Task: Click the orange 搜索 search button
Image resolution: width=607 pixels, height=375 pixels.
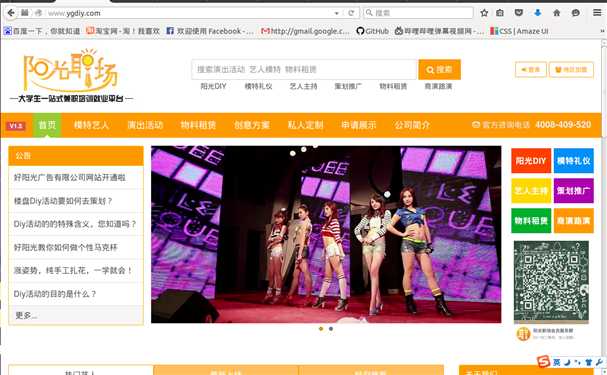Action: pyautogui.click(x=439, y=70)
